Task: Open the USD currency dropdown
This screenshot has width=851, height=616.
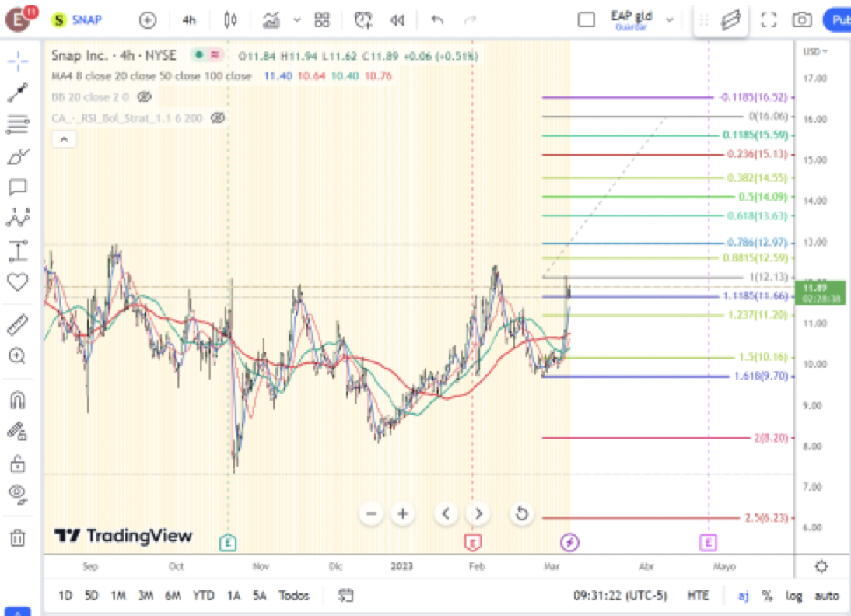Action: point(816,51)
